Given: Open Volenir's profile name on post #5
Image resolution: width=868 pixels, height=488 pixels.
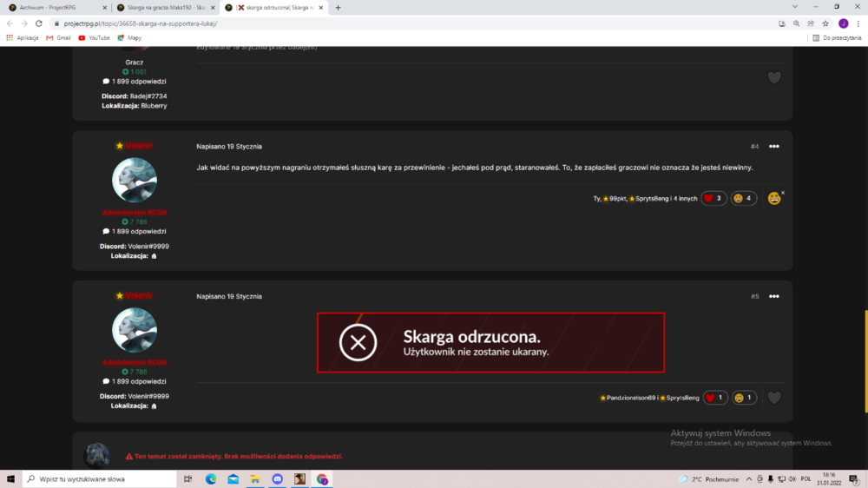Looking at the screenshot, I should tap(138, 295).
